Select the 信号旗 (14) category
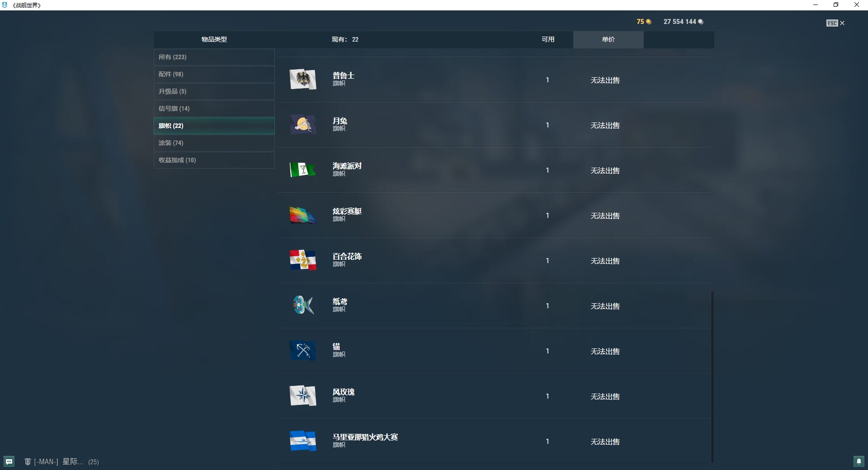 (214, 108)
